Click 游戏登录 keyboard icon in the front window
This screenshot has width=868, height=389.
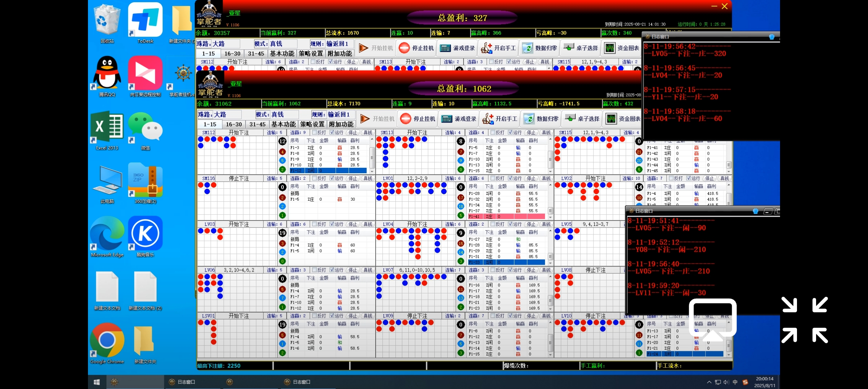click(x=447, y=119)
